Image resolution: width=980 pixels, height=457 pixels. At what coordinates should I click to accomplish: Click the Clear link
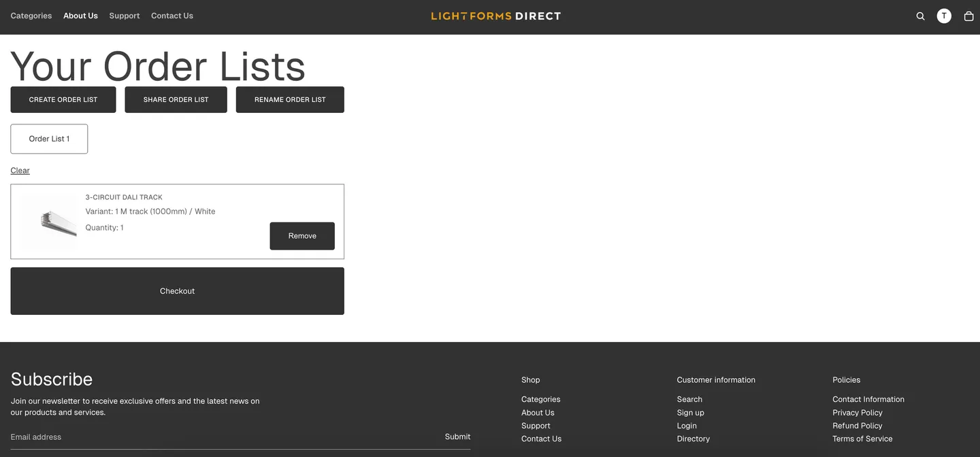point(20,171)
